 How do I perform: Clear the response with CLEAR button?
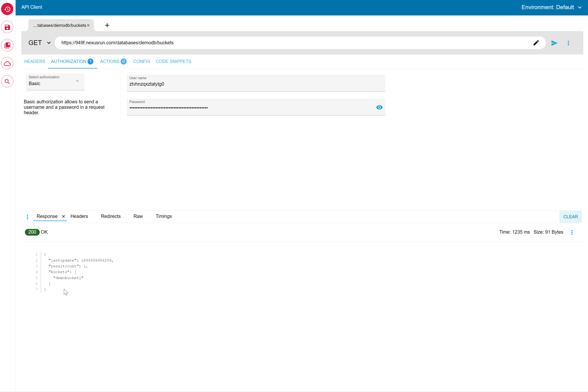(x=570, y=217)
